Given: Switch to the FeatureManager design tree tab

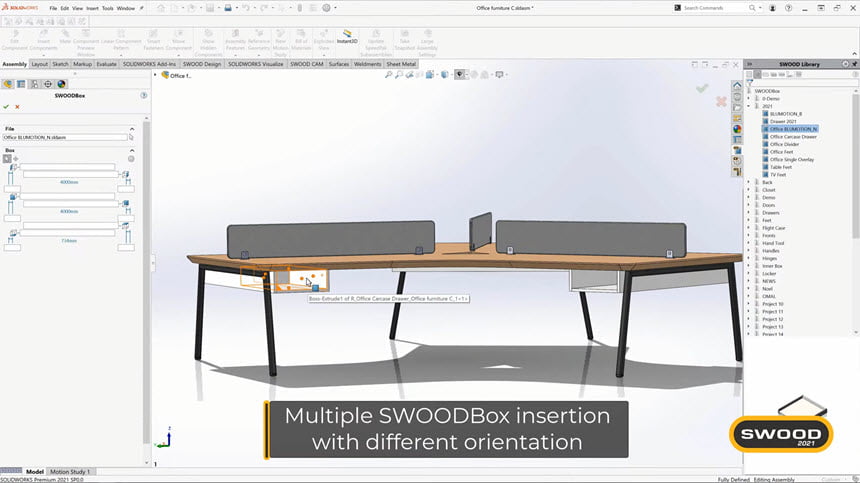Looking at the screenshot, I should [8, 84].
